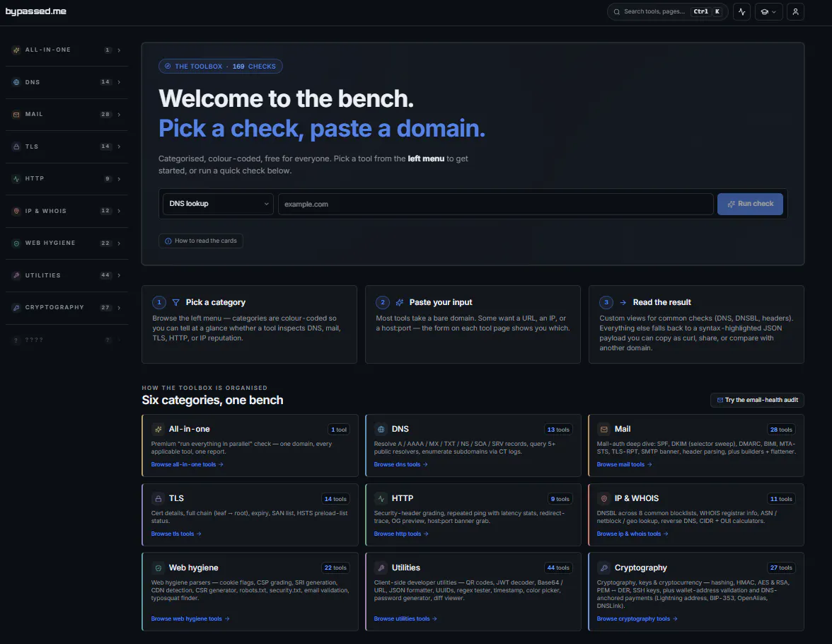Click the example.com domain input field
The width and height of the screenshot is (832, 644).
(495, 204)
